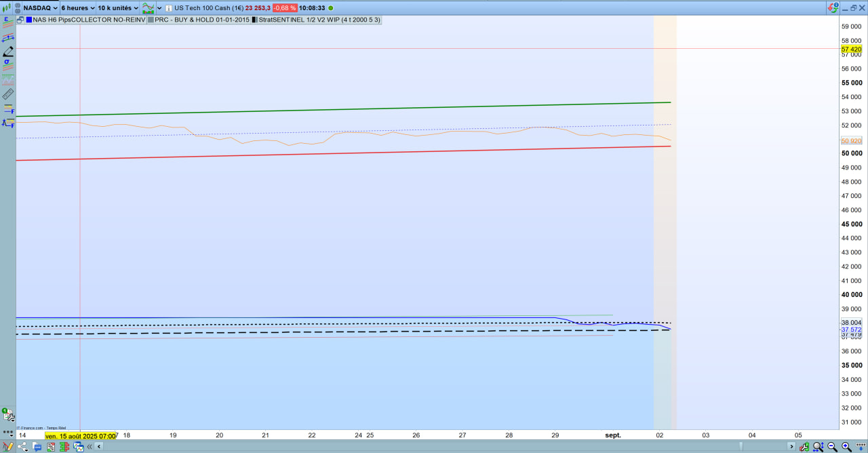Click the orange 50 920 price label

pos(851,141)
